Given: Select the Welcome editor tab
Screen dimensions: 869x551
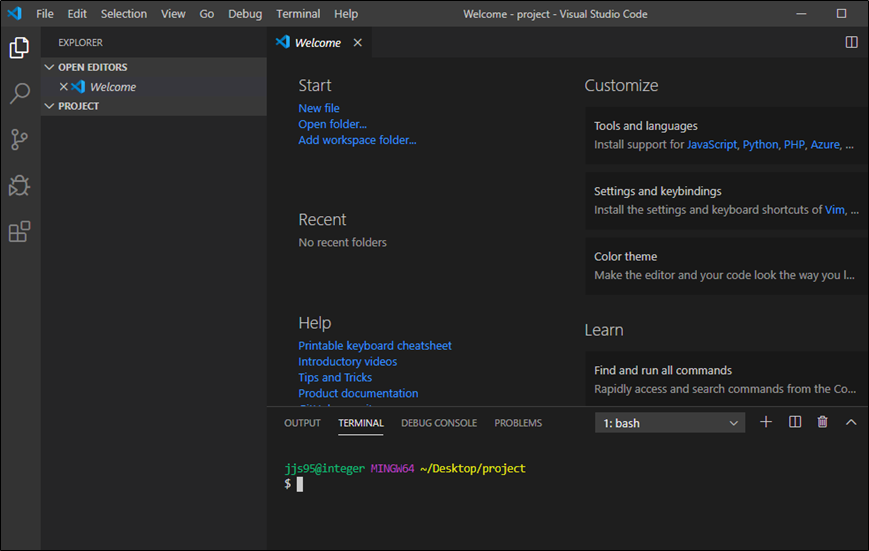Looking at the screenshot, I should point(318,43).
